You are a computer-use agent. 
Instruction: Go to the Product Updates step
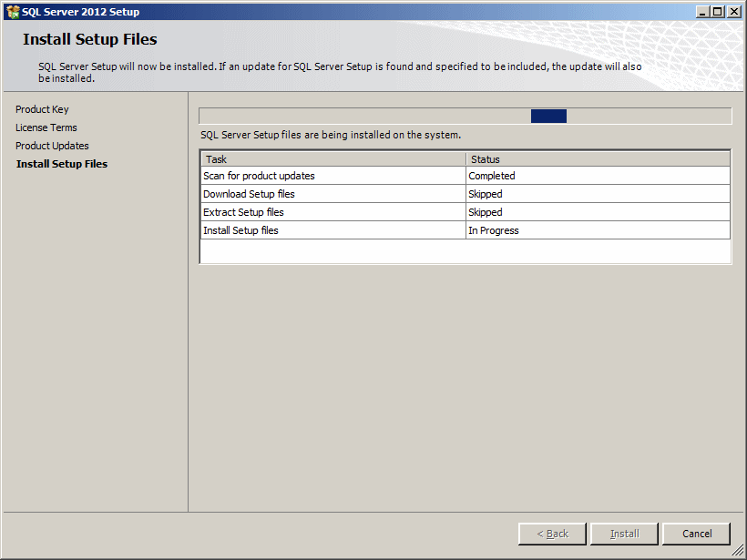click(x=52, y=146)
